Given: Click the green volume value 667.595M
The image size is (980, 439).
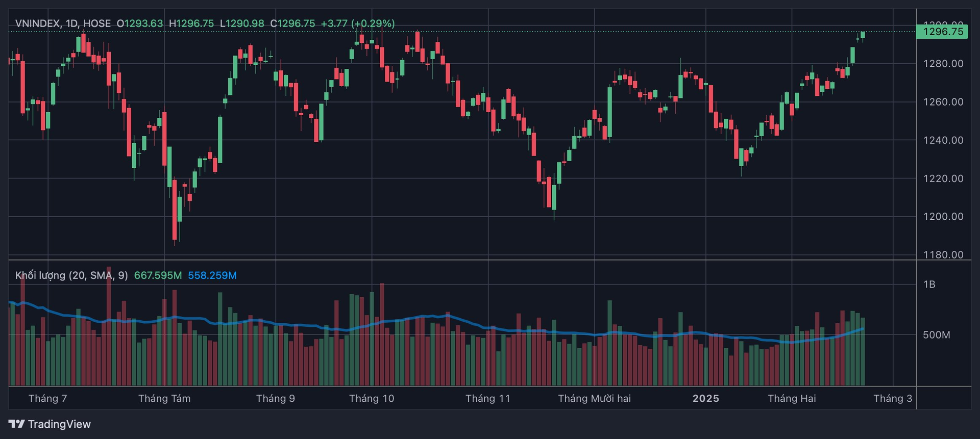Looking at the screenshot, I should click(158, 275).
